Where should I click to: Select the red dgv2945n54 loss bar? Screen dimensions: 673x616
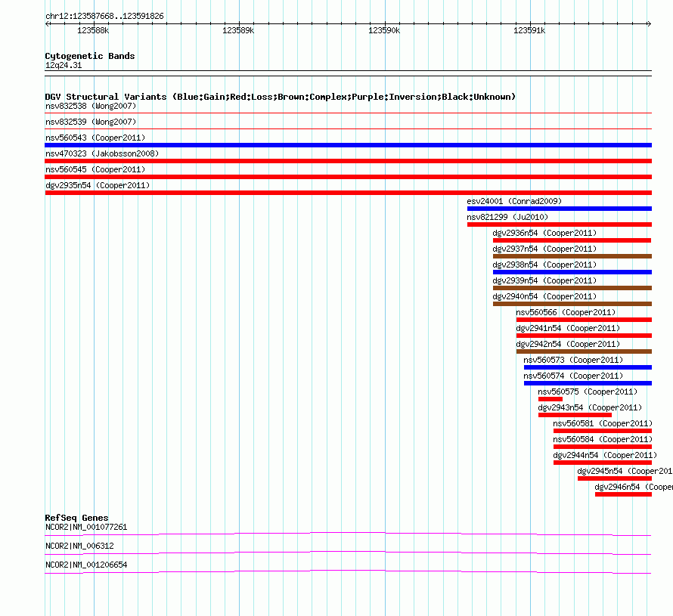tap(615, 478)
